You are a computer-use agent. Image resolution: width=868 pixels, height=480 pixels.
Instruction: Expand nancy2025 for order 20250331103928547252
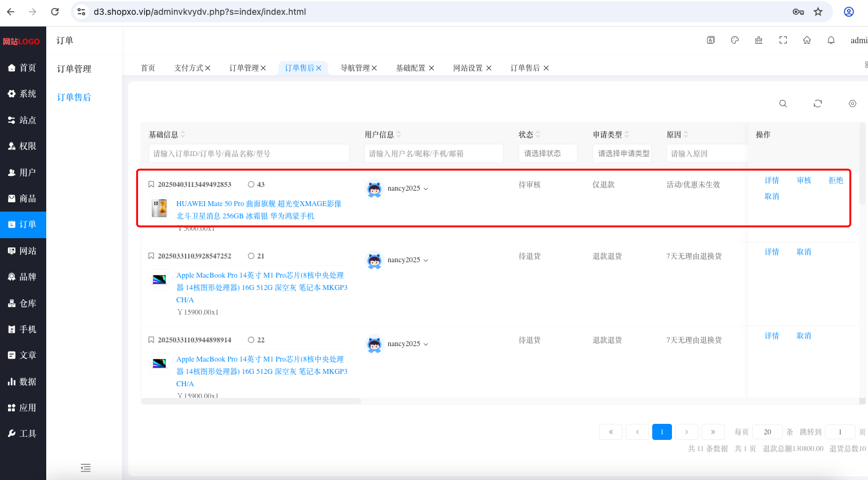tap(425, 260)
